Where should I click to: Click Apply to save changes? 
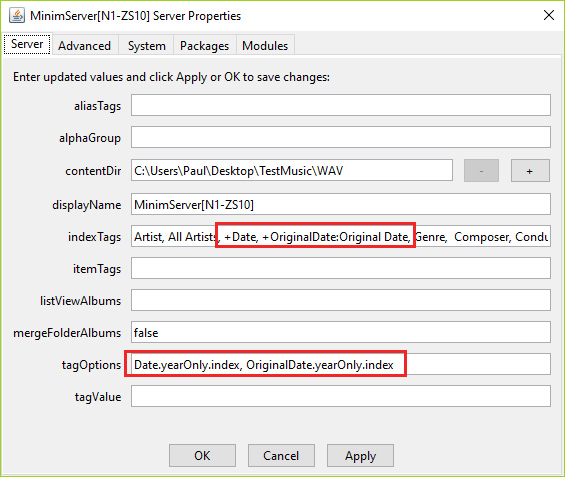pos(360,455)
